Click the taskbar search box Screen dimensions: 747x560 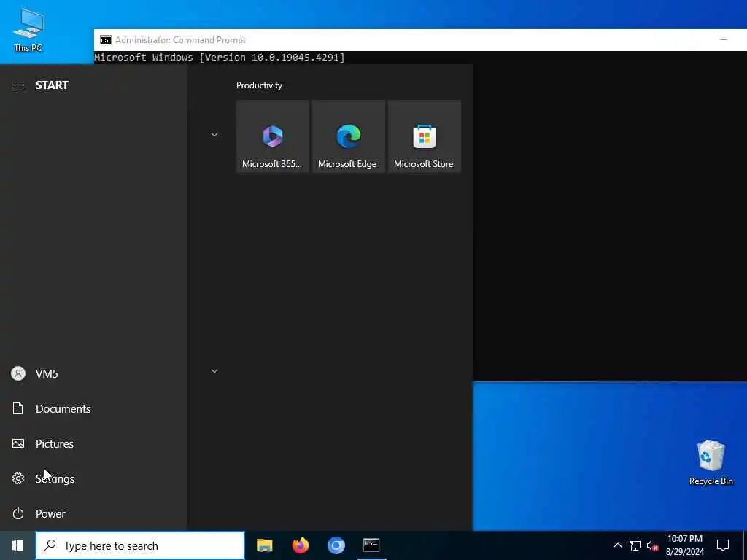pos(140,545)
